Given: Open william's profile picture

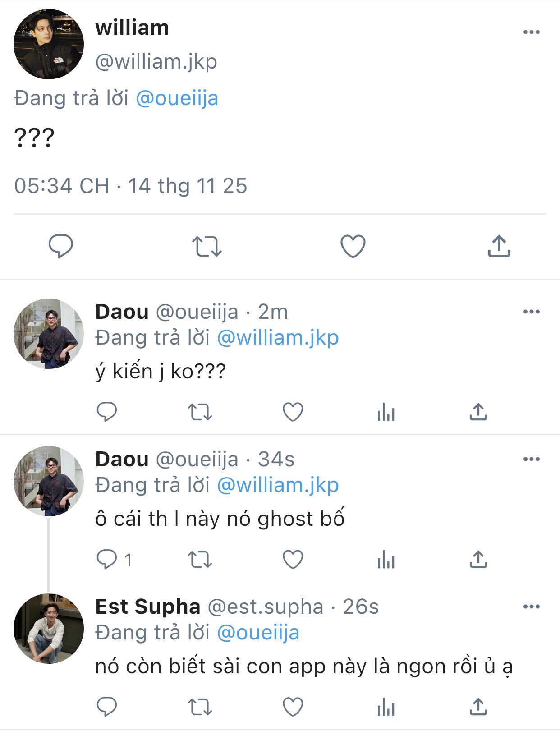Looking at the screenshot, I should (x=49, y=44).
